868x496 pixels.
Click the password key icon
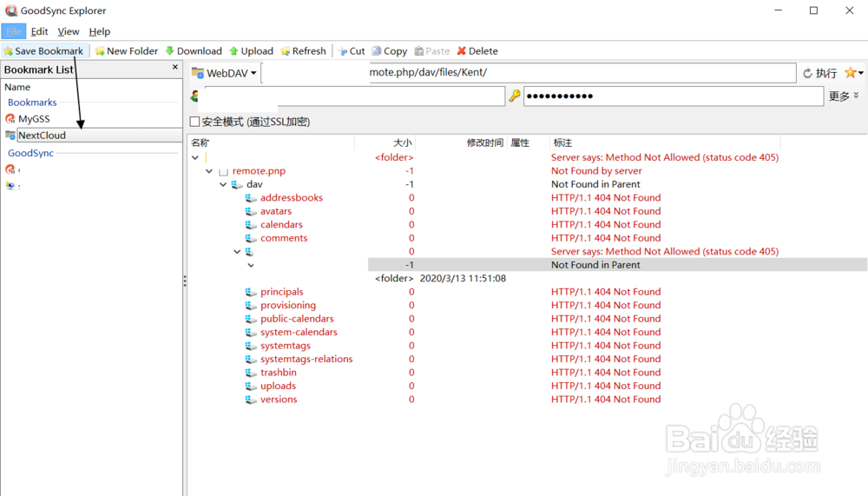[515, 96]
